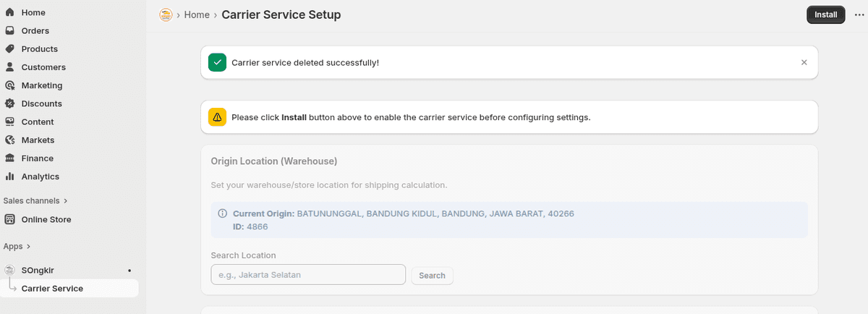Open Online Store sales channel
868x314 pixels.
[x=46, y=219]
